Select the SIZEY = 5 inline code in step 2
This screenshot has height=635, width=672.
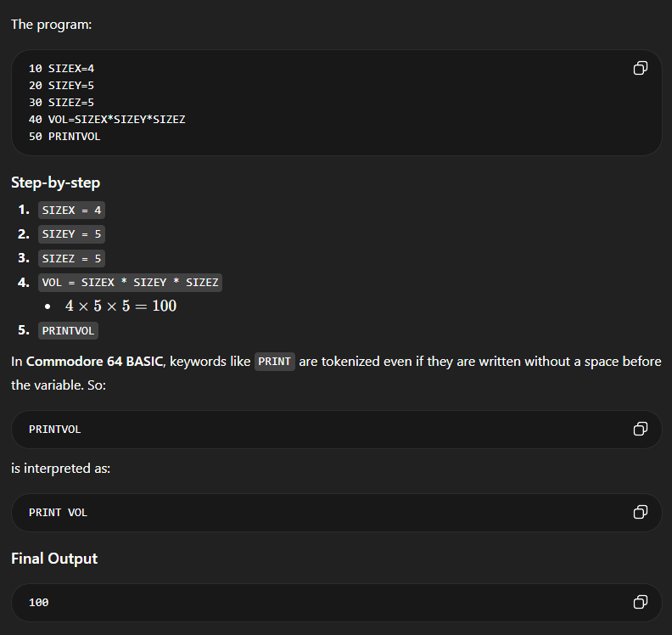pos(71,233)
